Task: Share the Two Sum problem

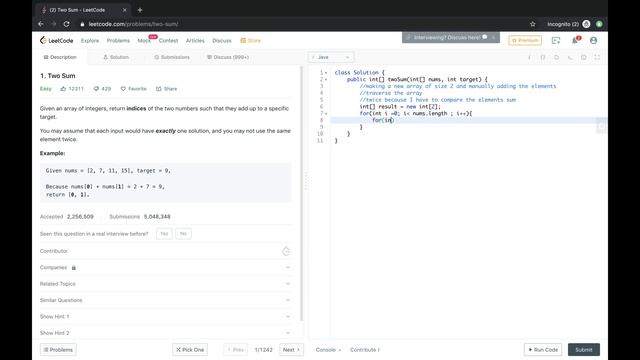Action: click(x=167, y=89)
